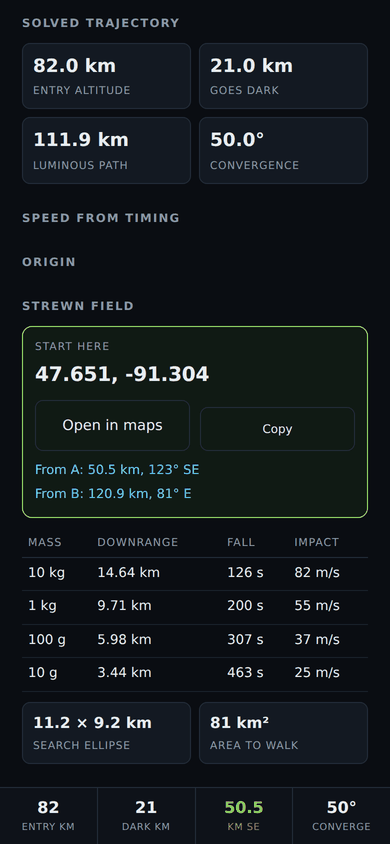Expand the Speed From Timing section
This screenshot has height=844, width=390.
101,218
